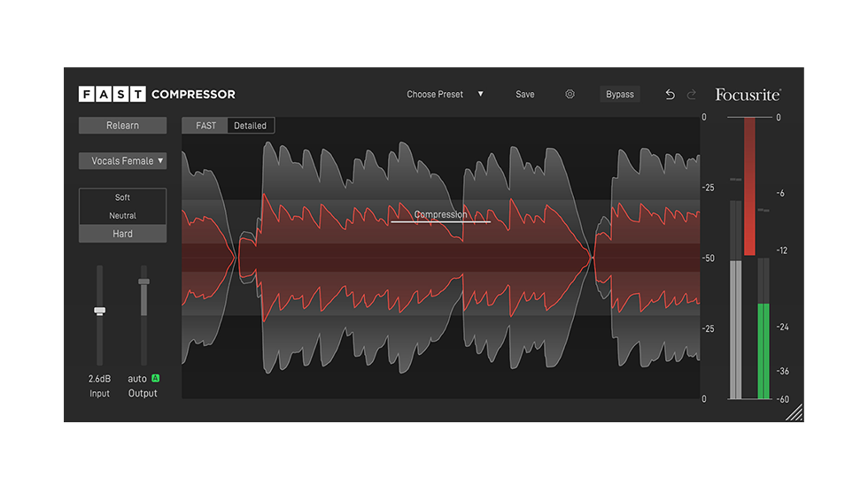Click Save to store the preset
The width and height of the screenshot is (868, 478).
pyautogui.click(x=525, y=94)
